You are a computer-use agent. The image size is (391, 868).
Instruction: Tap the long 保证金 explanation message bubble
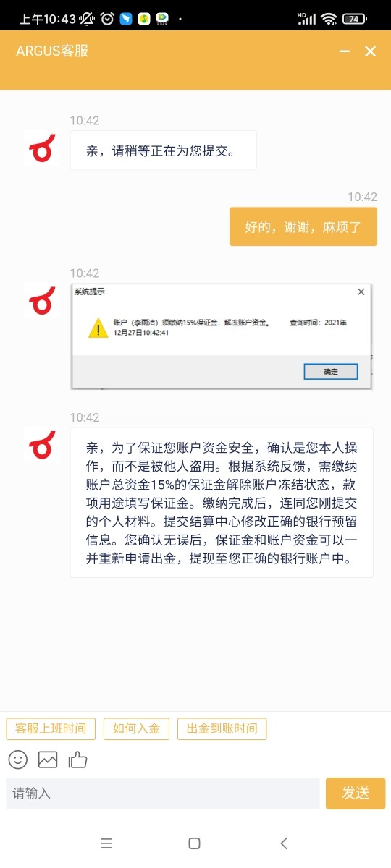[x=222, y=502]
